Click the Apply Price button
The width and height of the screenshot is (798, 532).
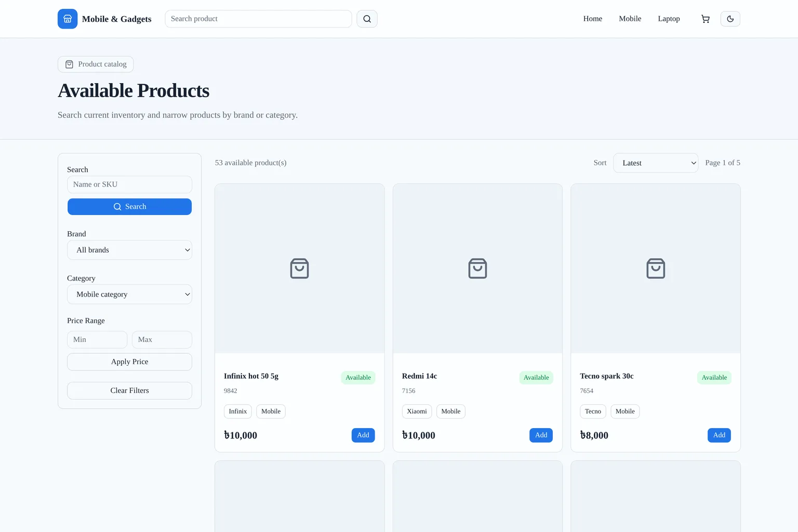(x=129, y=362)
